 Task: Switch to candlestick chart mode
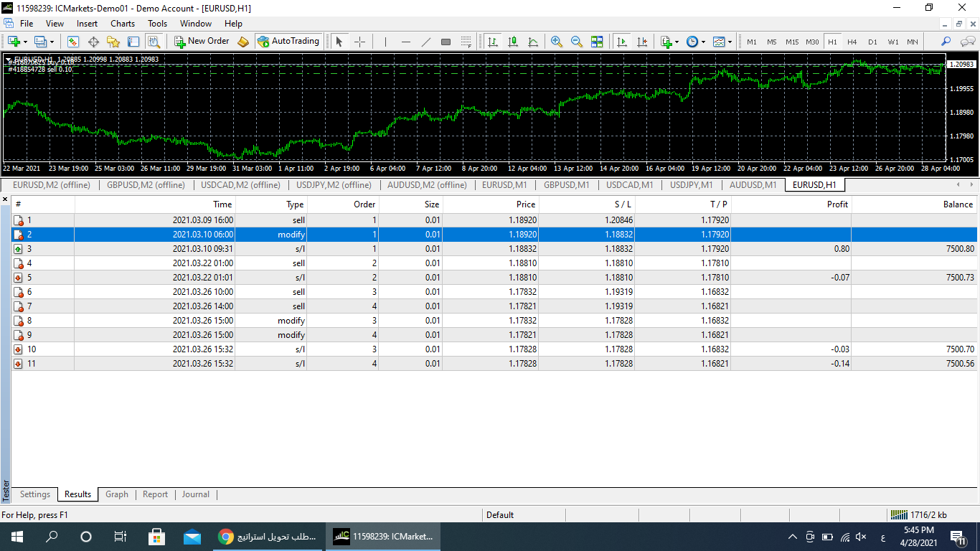(x=513, y=42)
